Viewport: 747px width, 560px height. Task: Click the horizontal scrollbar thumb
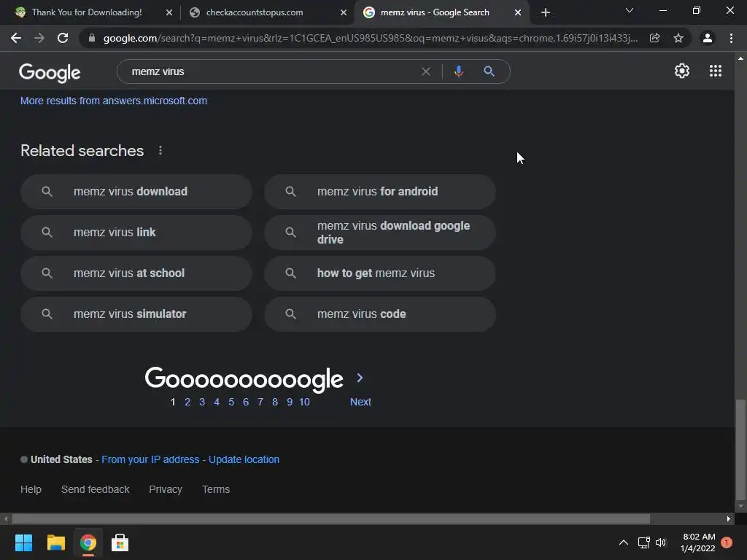point(330,518)
